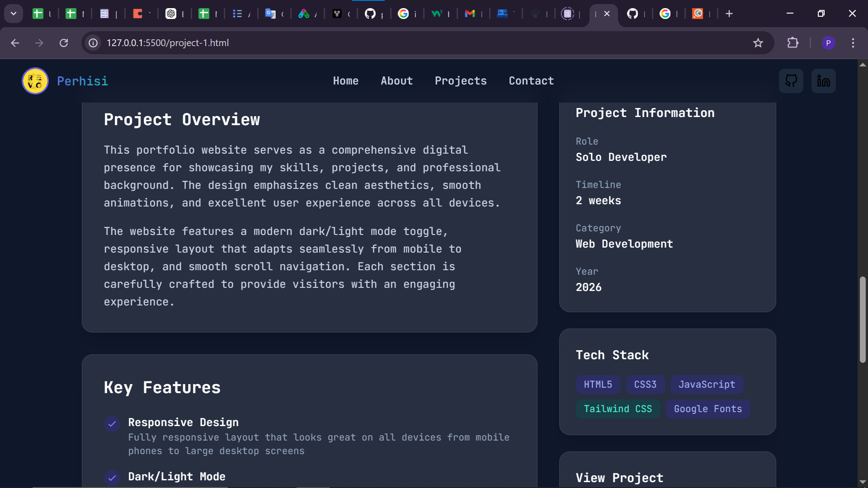
Task: Click the Home navigation link
Action: click(345, 81)
